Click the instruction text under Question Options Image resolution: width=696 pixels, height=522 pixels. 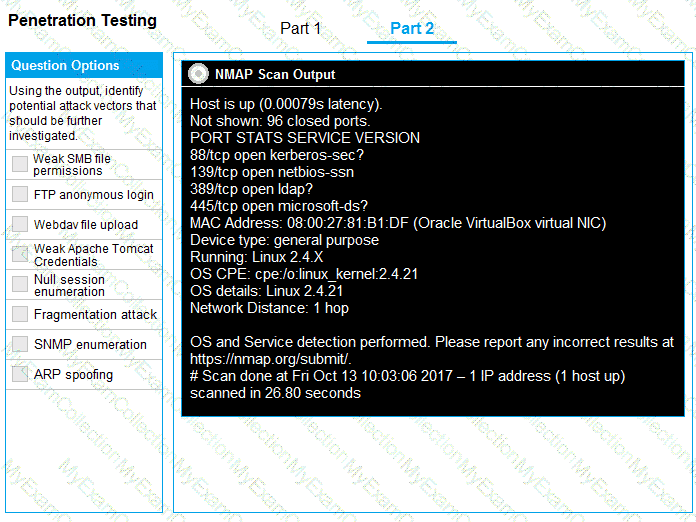82,113
